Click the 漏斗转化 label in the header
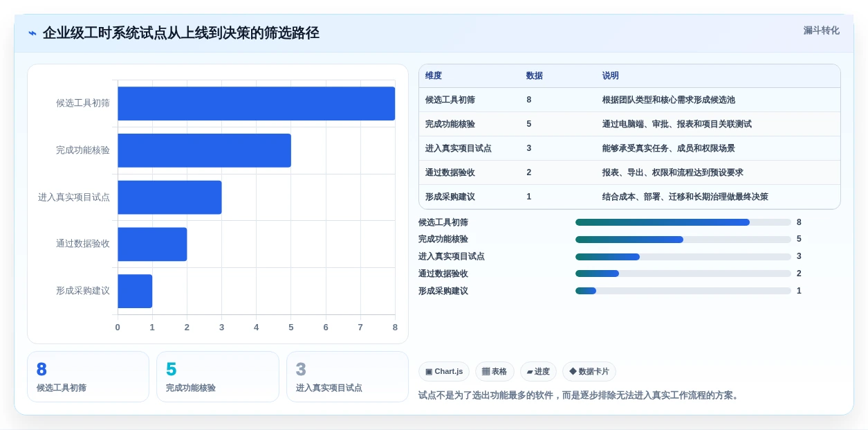Screen dimensions: 868x430 point(821,30)
